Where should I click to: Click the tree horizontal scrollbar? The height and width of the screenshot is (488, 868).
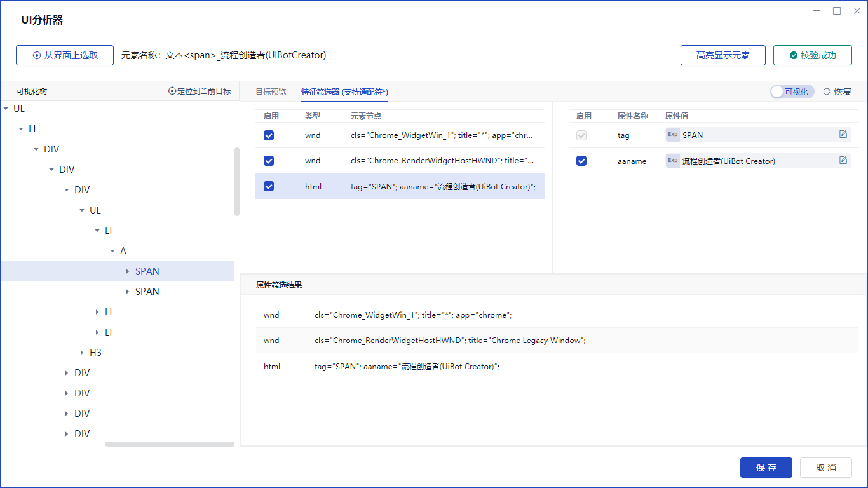click(x=170, y=444)
